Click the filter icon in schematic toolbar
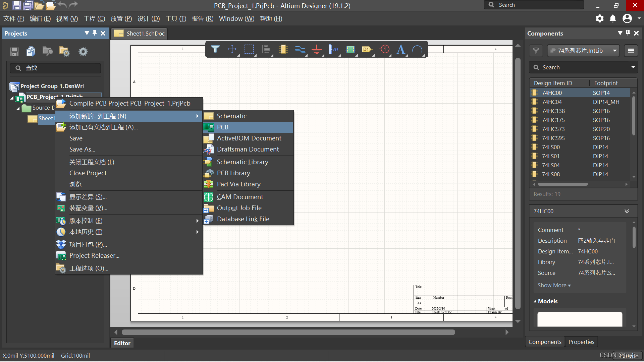Screen dimensions: 644x362 (215, 50)
